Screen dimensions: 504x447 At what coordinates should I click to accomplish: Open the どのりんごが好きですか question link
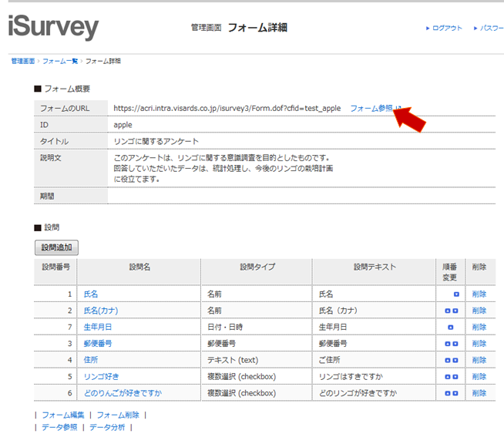click(123, 393)
